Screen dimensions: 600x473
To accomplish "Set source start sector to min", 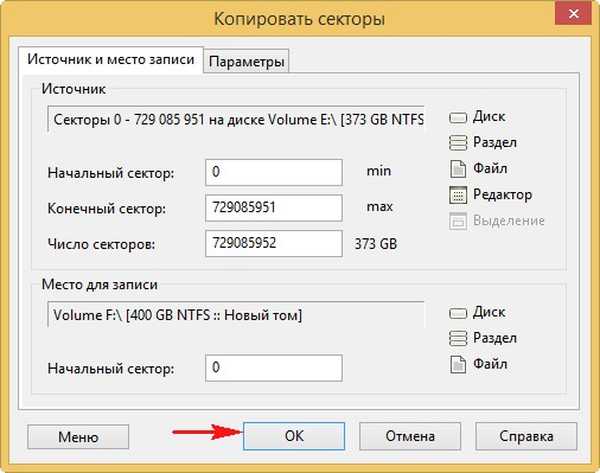I will [x=379, y=171].
